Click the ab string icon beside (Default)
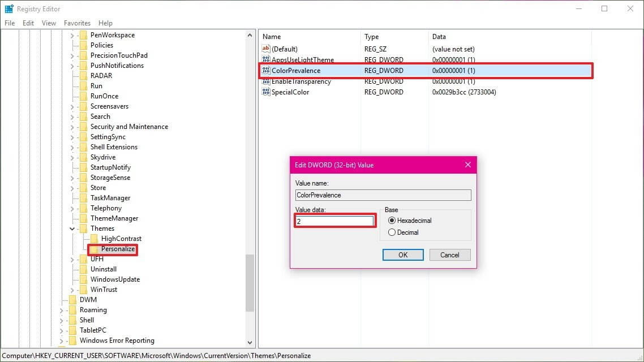Image resolution: width=644 pixels, height=362 pixels. point(266,49)
